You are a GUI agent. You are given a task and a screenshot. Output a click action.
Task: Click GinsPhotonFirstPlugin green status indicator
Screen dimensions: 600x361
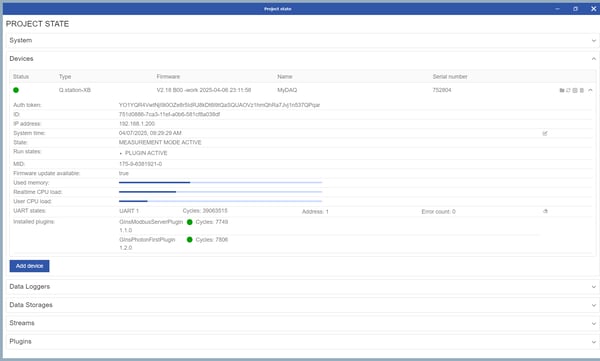pos(189,240)
